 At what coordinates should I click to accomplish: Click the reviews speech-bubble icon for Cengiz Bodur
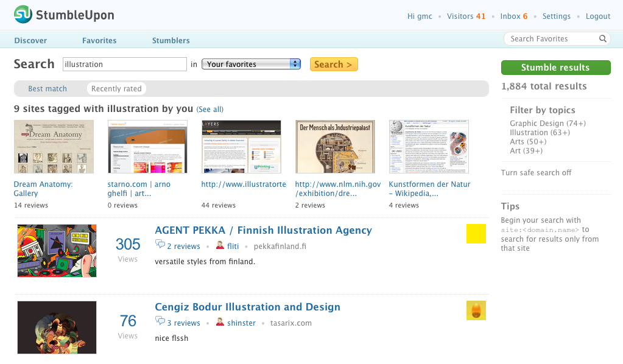click(160, 323)
